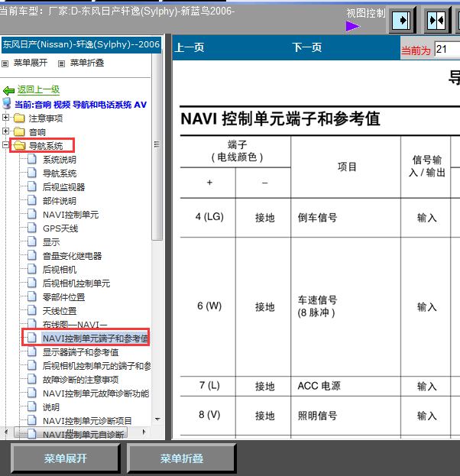
Task: Click the 菜单折叠 list icon in tree header
Action: pyautogui.click(x=62, y=63)
